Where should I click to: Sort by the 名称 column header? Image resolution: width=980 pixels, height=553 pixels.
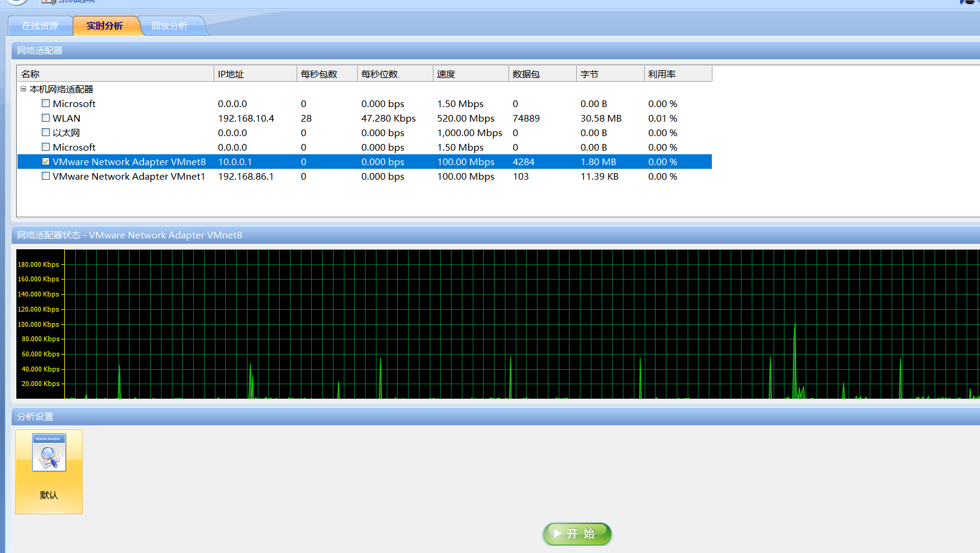[115, 74]
